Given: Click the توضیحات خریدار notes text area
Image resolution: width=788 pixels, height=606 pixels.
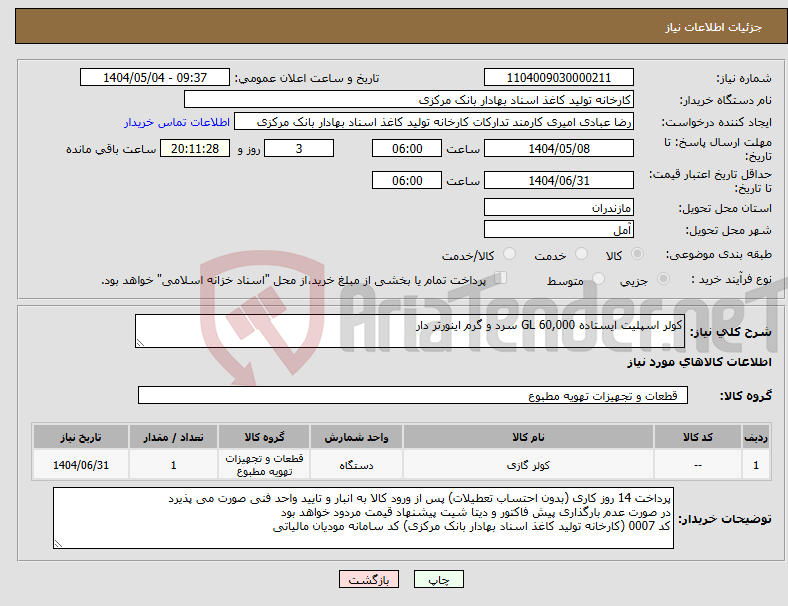Looking at the screenshot, I should (x=363, y=518).
